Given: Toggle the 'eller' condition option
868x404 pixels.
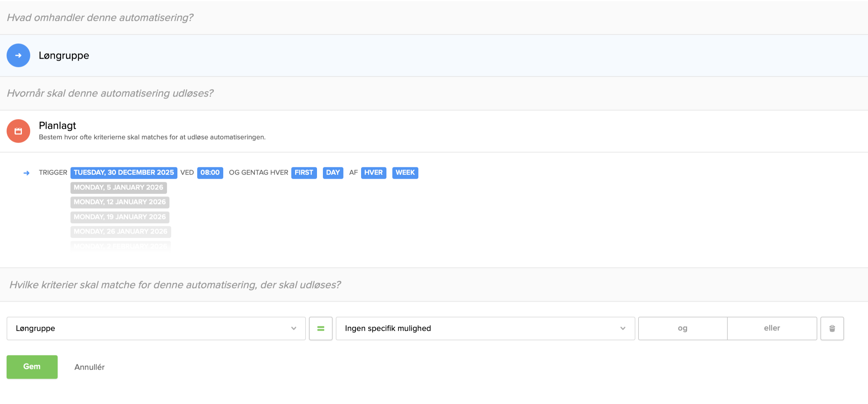Looking at the screenshot, I should pyautogui.click(x=771, y=328).
